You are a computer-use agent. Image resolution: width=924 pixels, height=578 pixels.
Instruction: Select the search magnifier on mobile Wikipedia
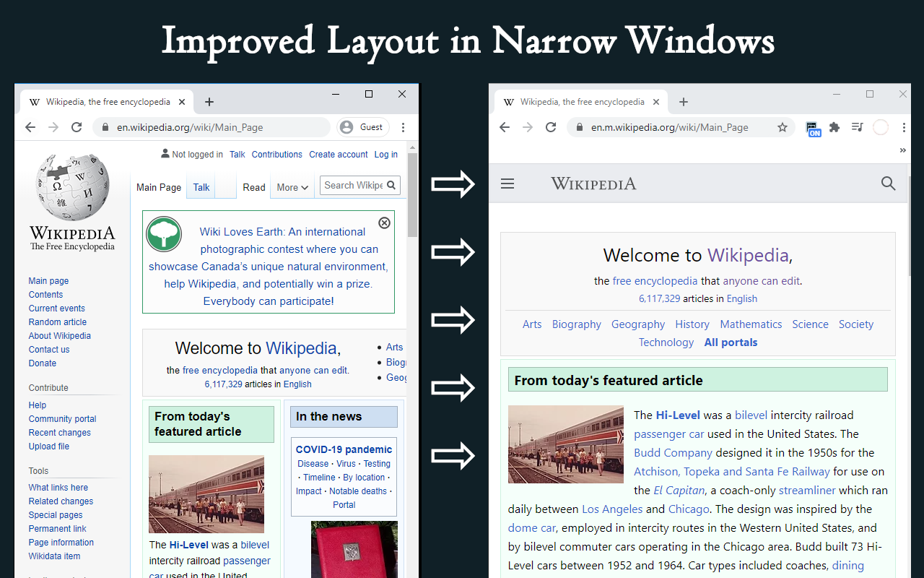888,184
